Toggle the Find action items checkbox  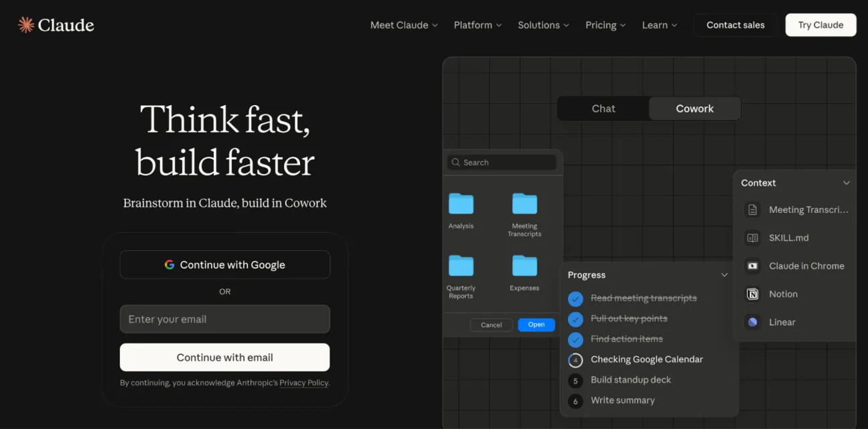pos(575,339)
